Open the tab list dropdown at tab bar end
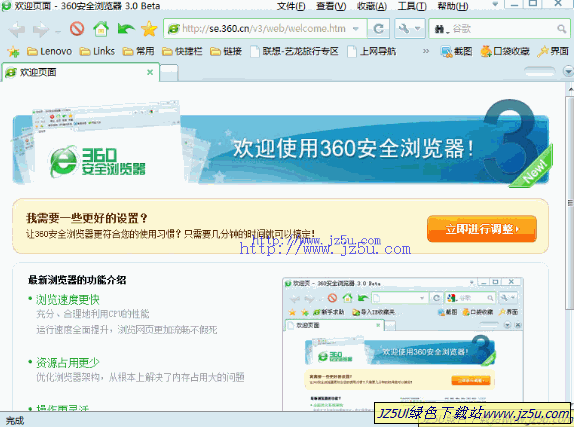The height and width of the screenshot is (427, 574). (568, 71)
